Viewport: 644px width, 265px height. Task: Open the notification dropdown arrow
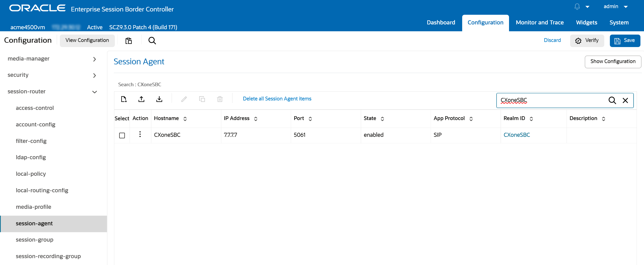tap(587, 7)
